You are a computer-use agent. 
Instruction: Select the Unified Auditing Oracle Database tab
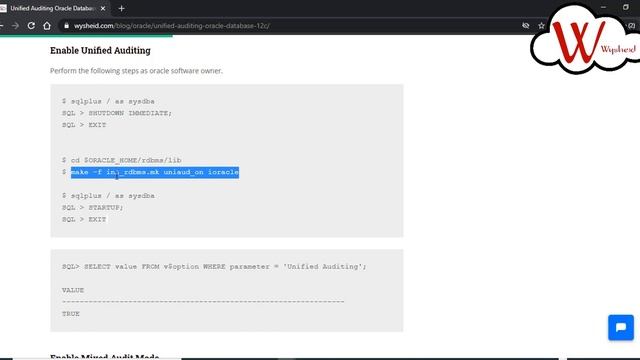(x=52, y=8)
